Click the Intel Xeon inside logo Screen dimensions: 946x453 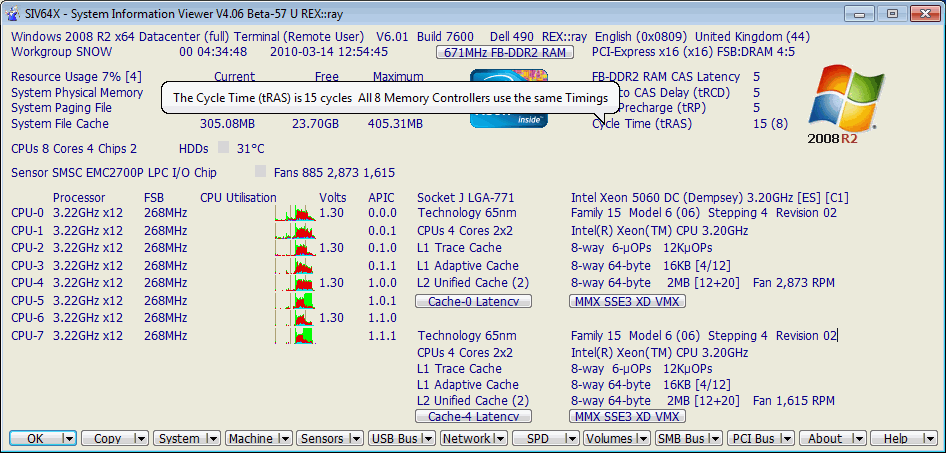[509, 98]
